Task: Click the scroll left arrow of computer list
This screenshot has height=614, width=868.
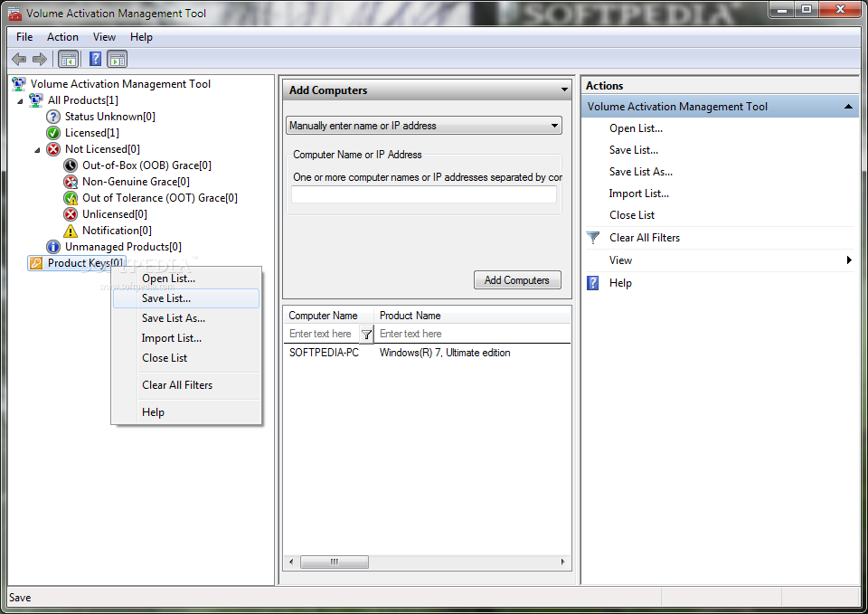Action: click(x=291, y=562)
